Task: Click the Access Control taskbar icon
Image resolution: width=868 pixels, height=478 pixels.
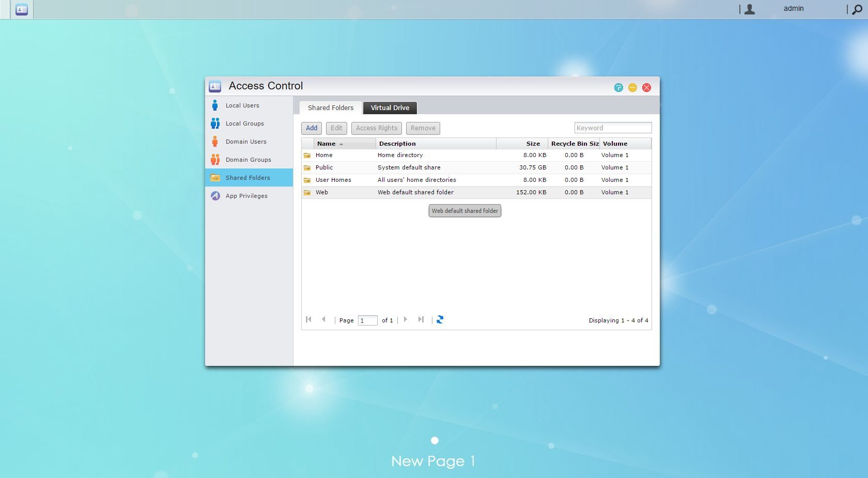Action: [x=22, y=9]
